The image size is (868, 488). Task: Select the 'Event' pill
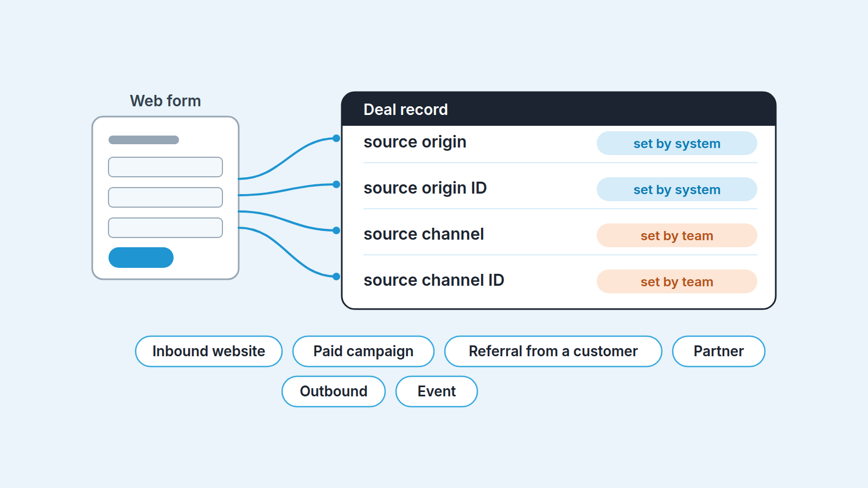click(437, 391)
